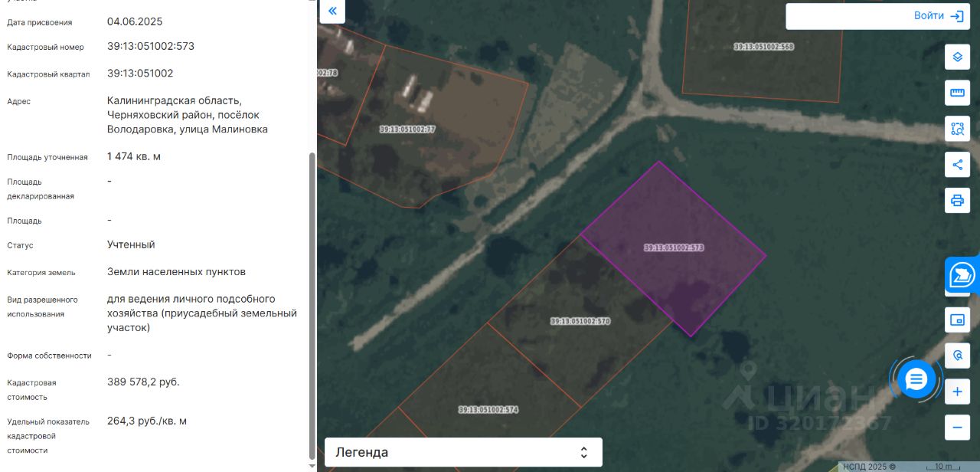Click the label Форма собственности

[49, 356]
